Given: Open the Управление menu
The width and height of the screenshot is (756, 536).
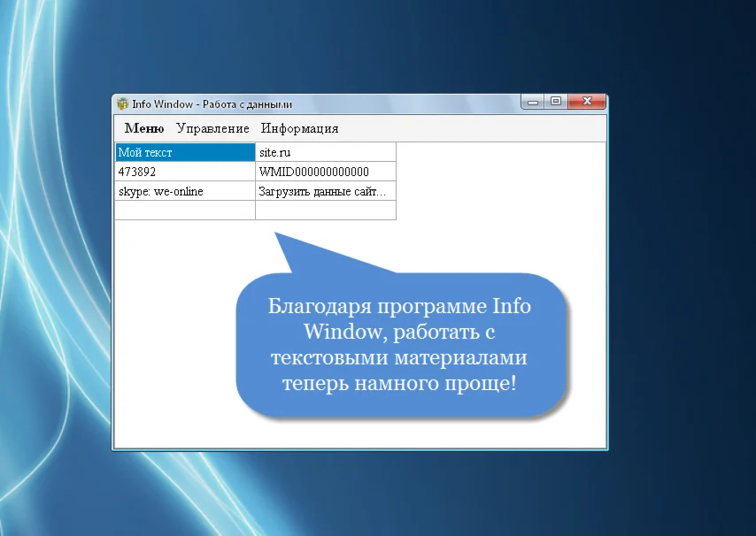Looking at the screenshot, I should (212, 128).
